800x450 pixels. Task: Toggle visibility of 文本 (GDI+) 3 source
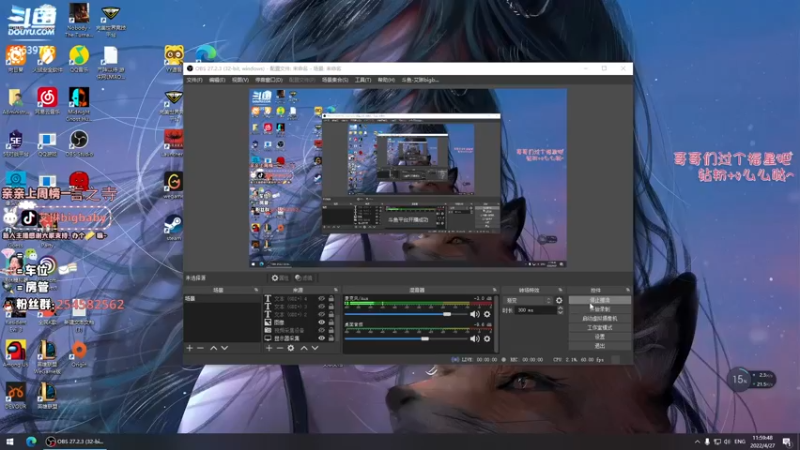point(321,307)
